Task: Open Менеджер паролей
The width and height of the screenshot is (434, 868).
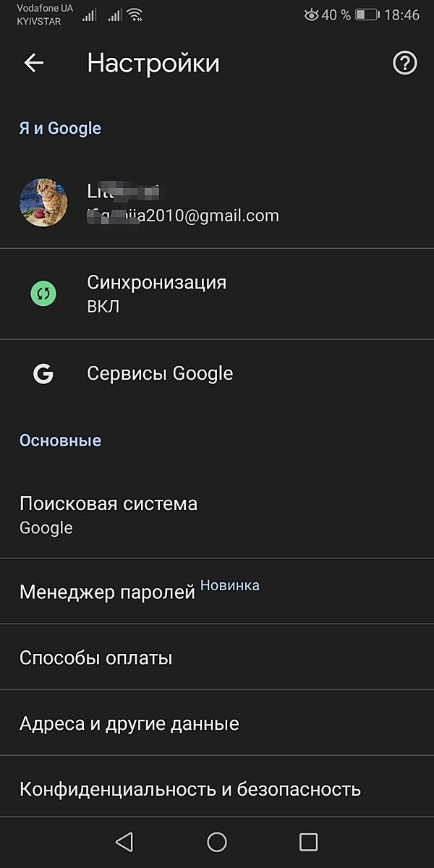Action: click(x=107, y=592)
